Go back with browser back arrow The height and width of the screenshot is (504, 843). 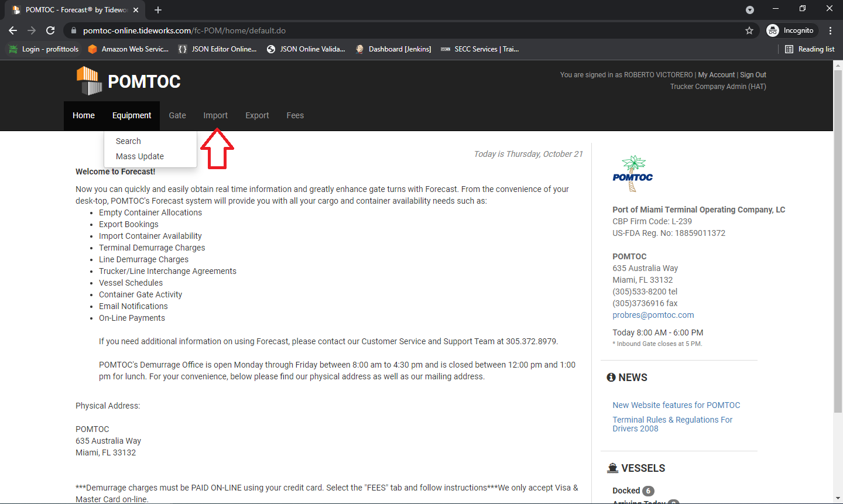(x=13, y=30)
